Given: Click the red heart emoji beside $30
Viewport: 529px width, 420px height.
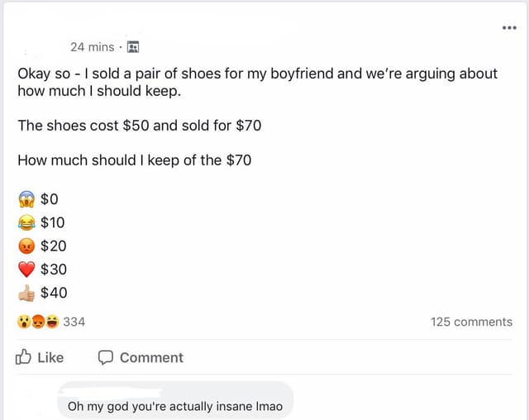Looking at the screenshot, I should (26, 270).
